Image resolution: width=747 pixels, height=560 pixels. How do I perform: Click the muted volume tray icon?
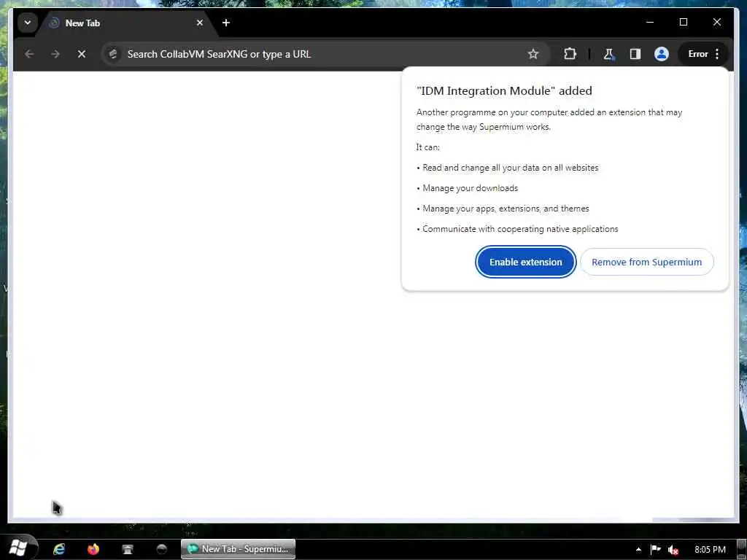coord(673,550)
